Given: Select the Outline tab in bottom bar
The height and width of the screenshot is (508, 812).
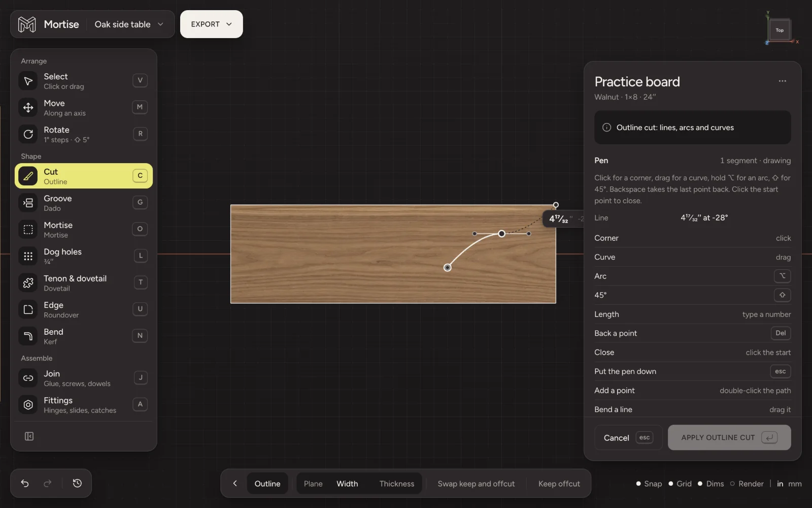Looking at the screenshot, I should [267, 484].
